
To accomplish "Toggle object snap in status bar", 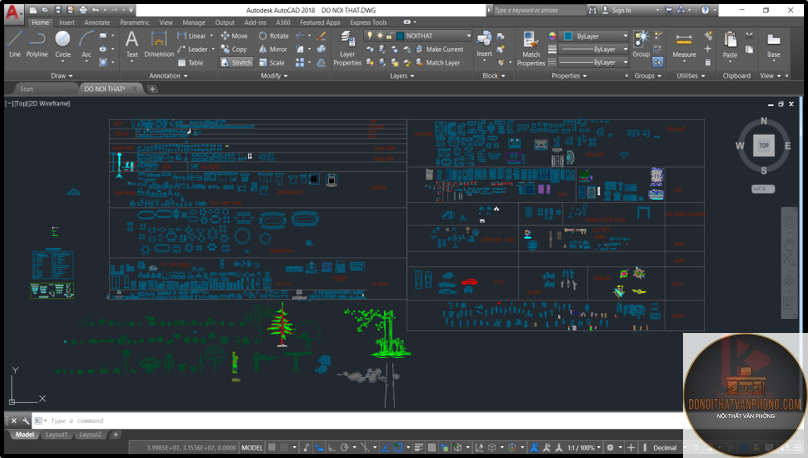I will (x=398, y=447).
